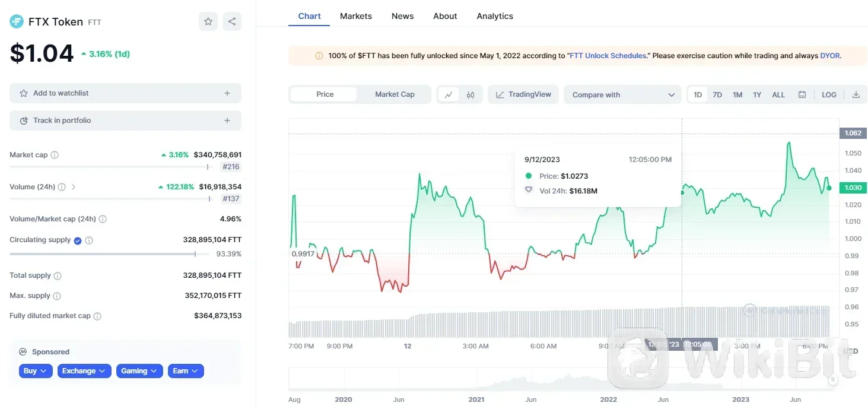
Task: Toggle the LOG scale
Action: [829, 94]
